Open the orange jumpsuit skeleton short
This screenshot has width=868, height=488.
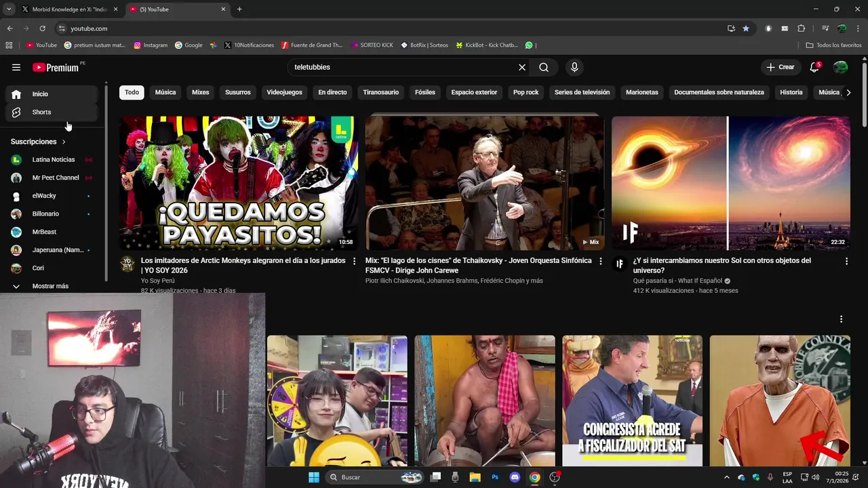click(x=780, y=401)
